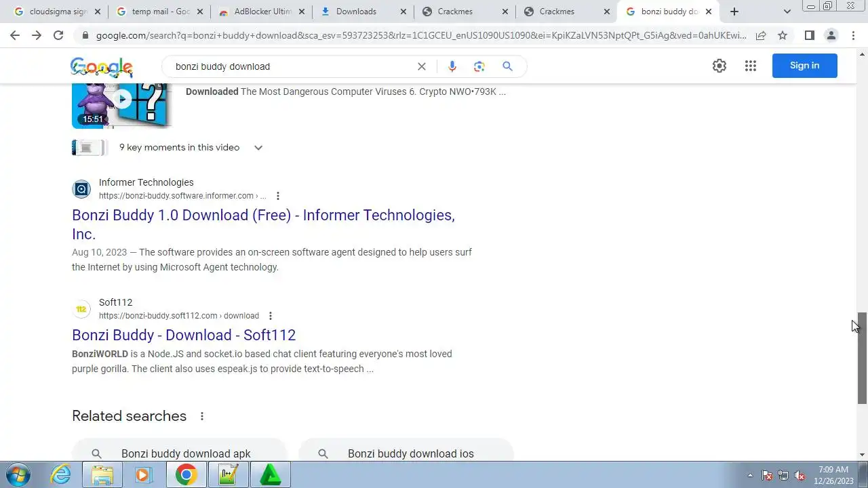Search Bonzi buddy download apk suggestion
The width and height of the screenshot is (868, 488).
click(x=180, y=453)
